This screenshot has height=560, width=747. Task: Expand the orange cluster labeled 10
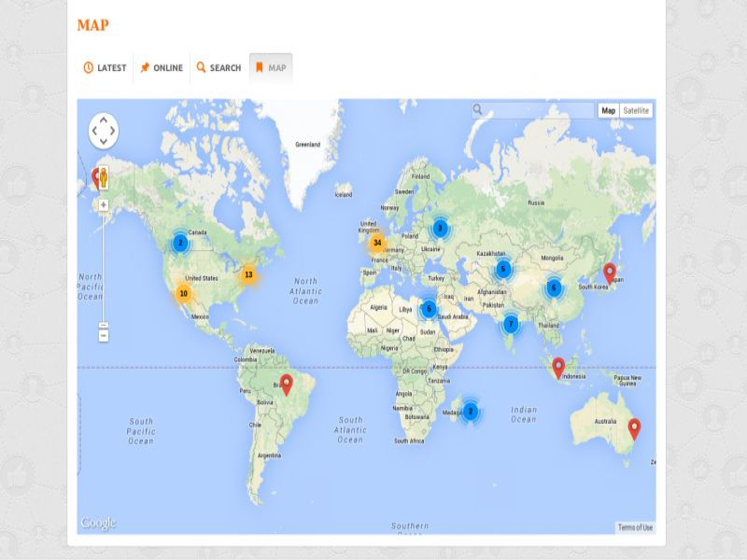(183, 293)
